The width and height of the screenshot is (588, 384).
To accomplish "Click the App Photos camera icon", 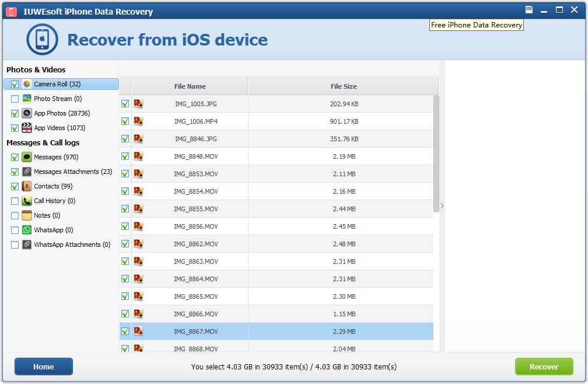I will coord(27,113).
